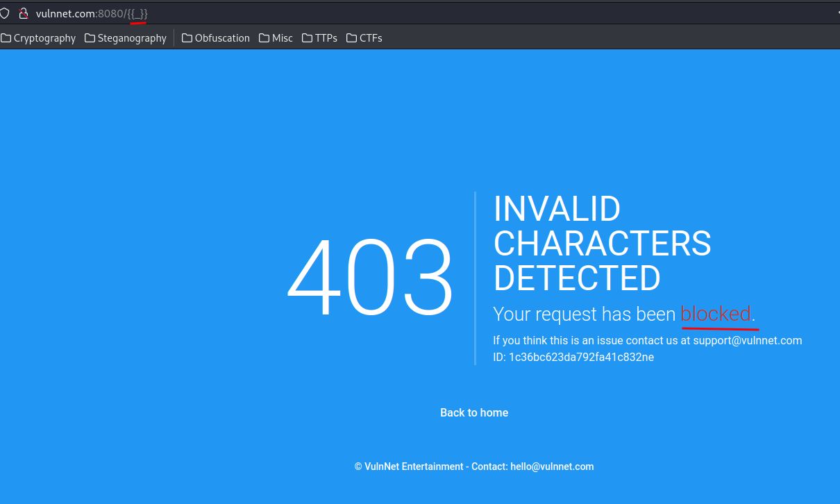Open the Misc bookmarks folder
840x504 pixels.
click(276, 38)
